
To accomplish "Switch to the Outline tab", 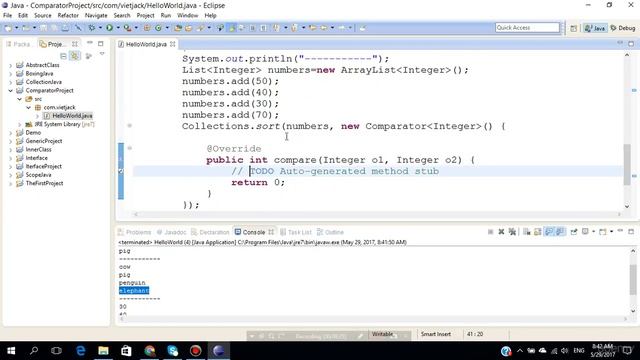I will (x=331, y=232).
